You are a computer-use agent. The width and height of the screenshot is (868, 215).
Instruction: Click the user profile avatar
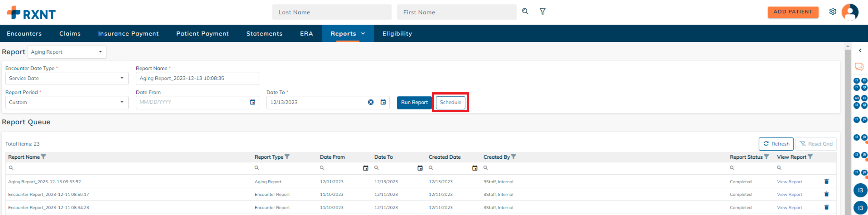pos(850,12)
